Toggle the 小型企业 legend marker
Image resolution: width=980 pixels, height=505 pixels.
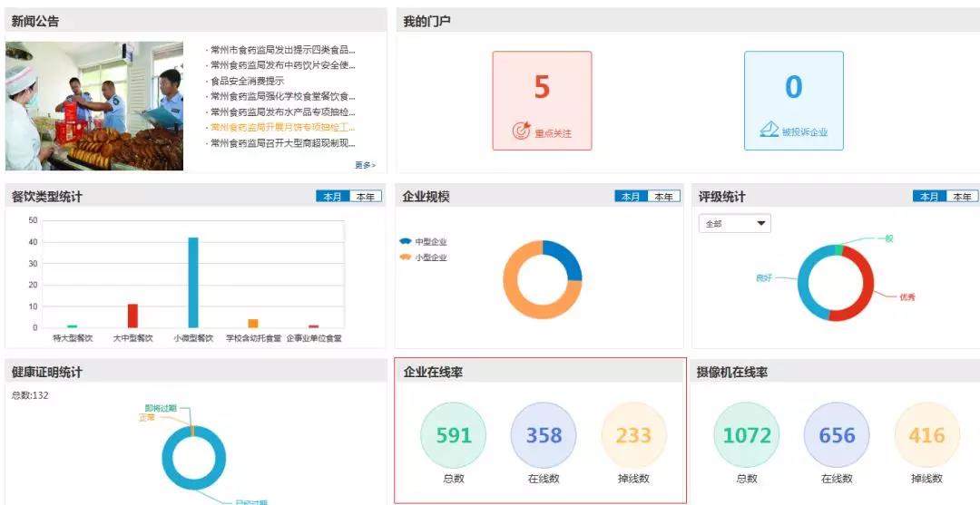pos(406,257)
